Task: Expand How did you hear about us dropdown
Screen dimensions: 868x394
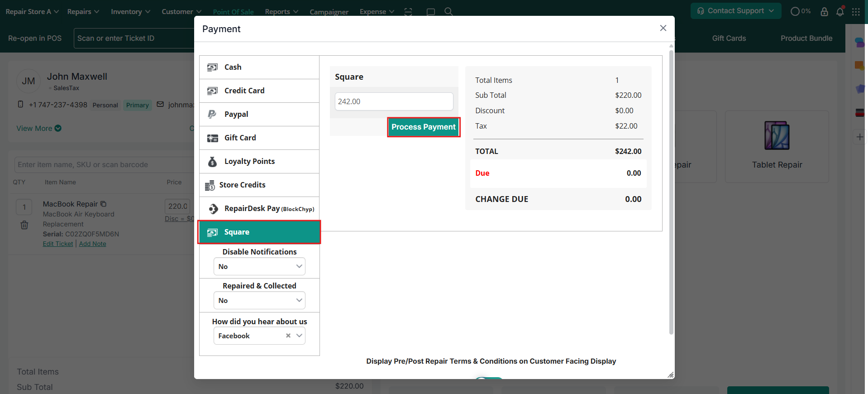Action: [x=299, y=336]
